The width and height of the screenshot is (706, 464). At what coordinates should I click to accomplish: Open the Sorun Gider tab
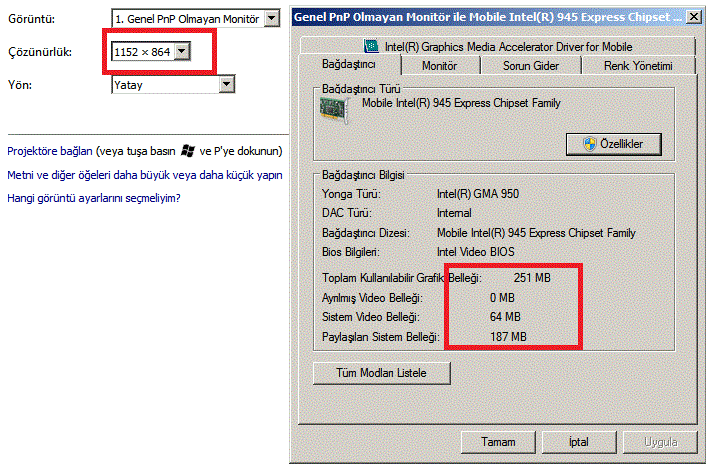pyautogui.click(x=530, y=66)
